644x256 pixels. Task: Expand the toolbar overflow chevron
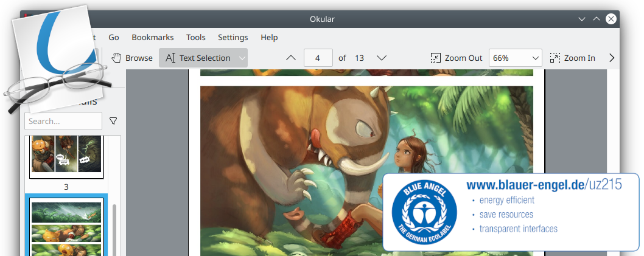[612, 58]
